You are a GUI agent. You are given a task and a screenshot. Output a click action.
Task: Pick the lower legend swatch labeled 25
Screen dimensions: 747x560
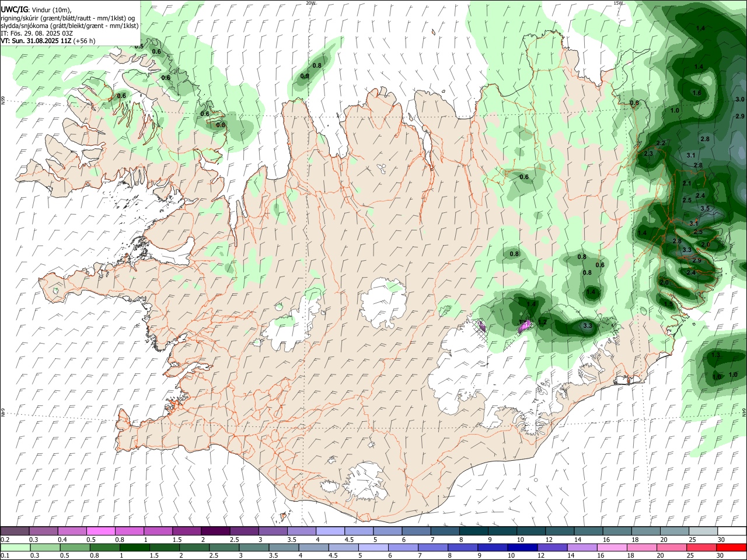pos(701,547)
